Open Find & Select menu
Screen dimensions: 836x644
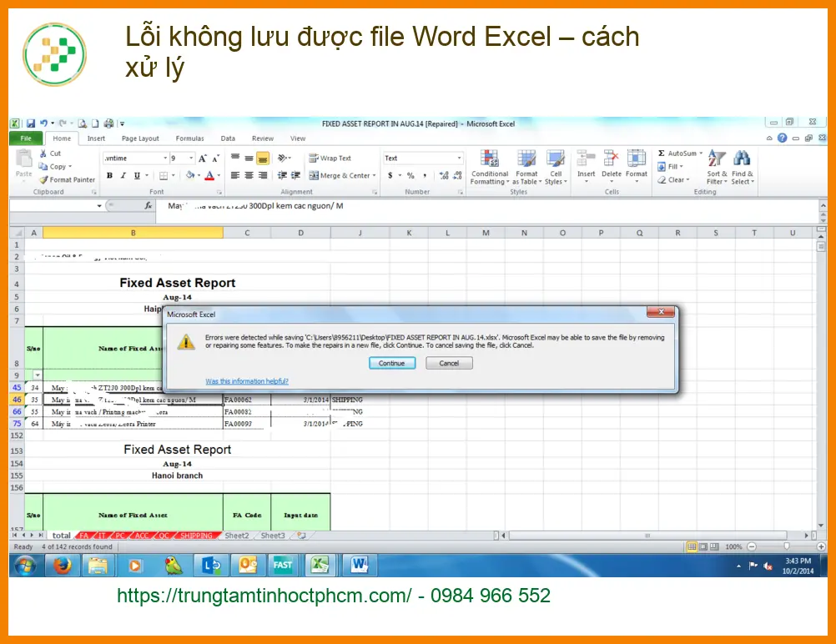(743, 168)
